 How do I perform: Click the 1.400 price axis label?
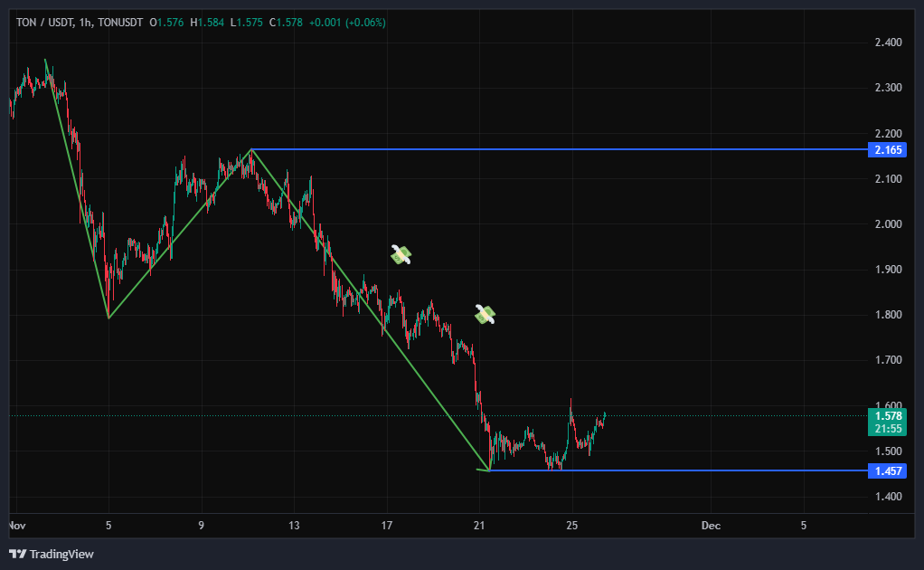(x=887, y=497)
